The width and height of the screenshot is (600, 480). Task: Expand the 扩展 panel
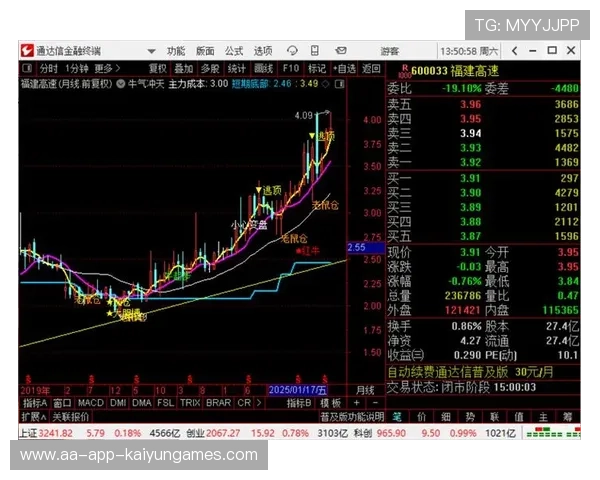34,416
